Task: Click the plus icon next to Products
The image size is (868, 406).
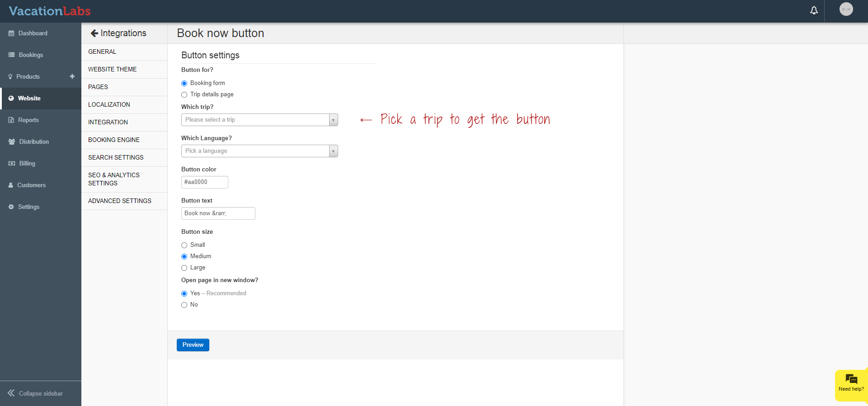Action: 72,76
